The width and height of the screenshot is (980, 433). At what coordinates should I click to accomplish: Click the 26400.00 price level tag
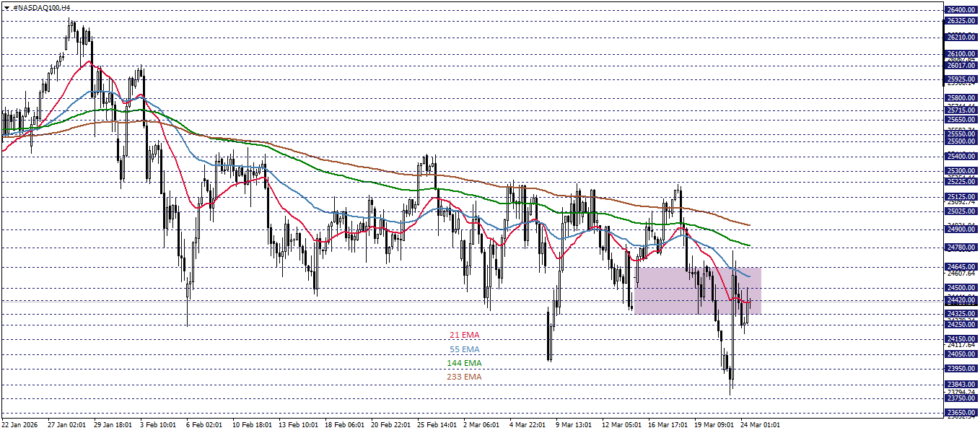click(x=961, y=11)
